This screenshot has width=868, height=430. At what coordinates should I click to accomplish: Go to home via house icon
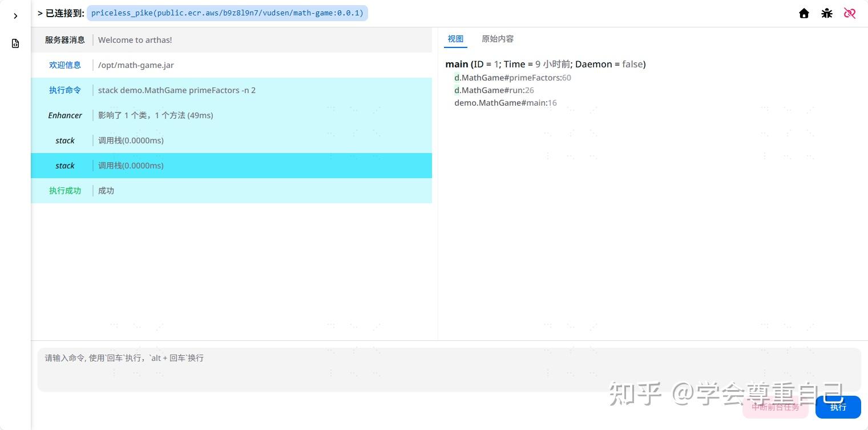click(804, 13)
